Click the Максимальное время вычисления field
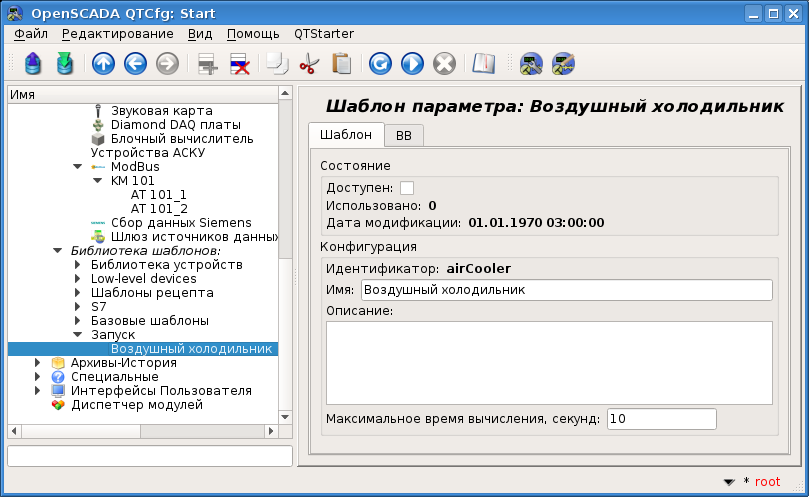Image resolution: width=809 pixels, height=497 pixels. coord(661,419)
